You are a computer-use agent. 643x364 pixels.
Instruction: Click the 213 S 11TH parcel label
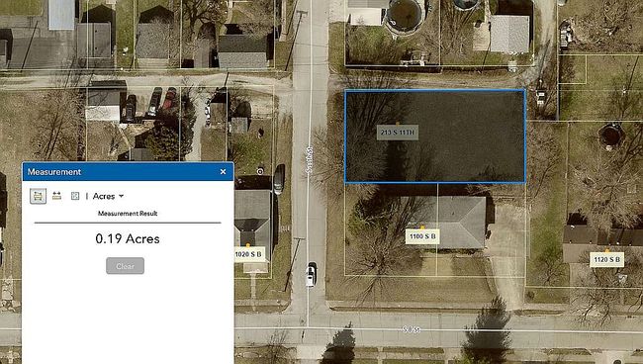click(398, 132)
